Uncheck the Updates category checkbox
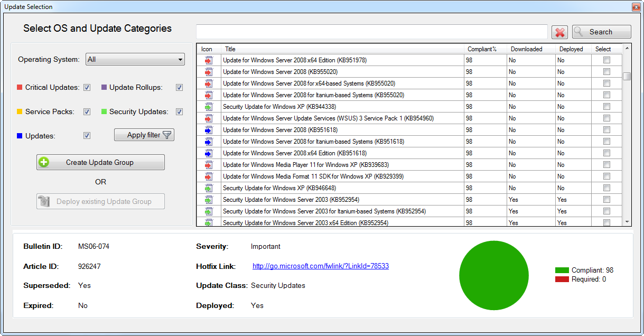Screen dimensions: 644x336 [87, 136]
